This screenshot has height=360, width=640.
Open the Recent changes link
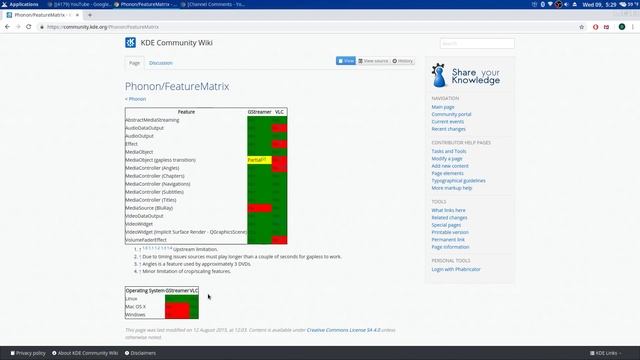click(x=449, y=129)
